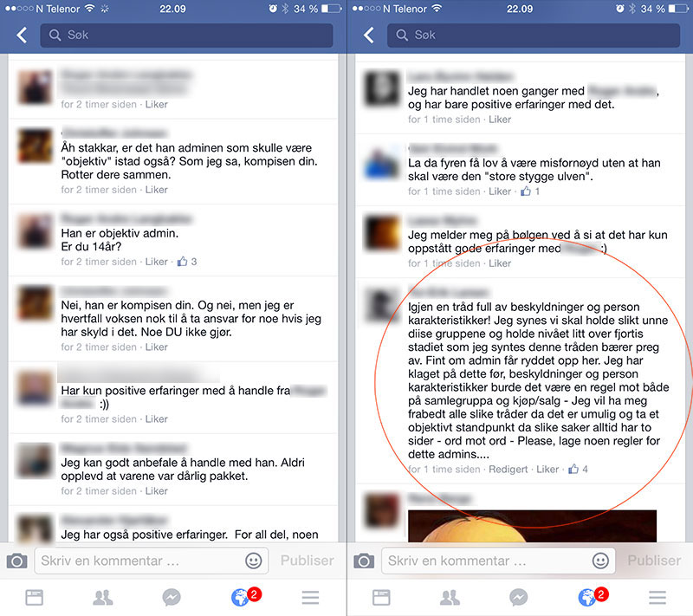This screenshot has width=693, height=616.
Task: Like the 'store stygge ulven' comment
Action: [500, 191]
